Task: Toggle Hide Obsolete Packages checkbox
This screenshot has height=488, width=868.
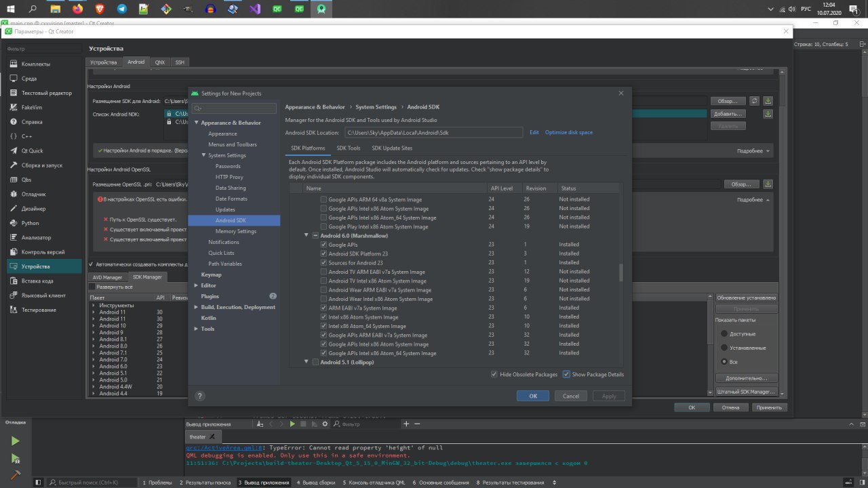Action: (x=494, y=374)
